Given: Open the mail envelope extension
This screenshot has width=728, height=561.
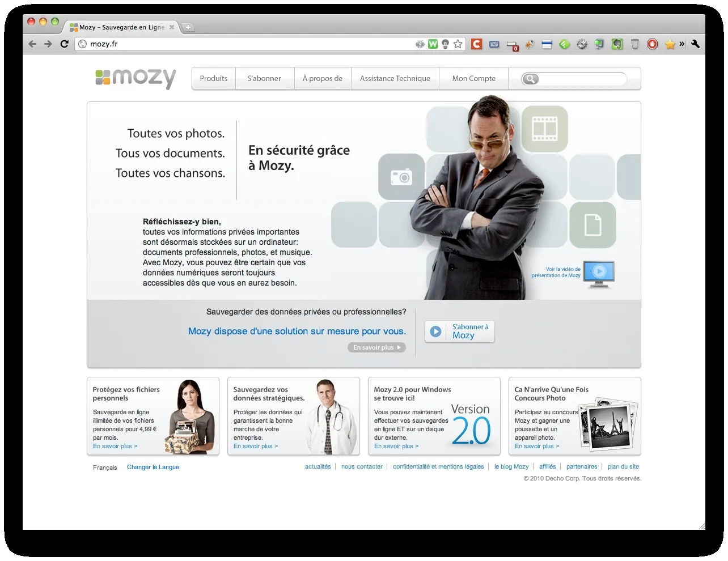Looking at the screenshot, I should click(494, 44).
